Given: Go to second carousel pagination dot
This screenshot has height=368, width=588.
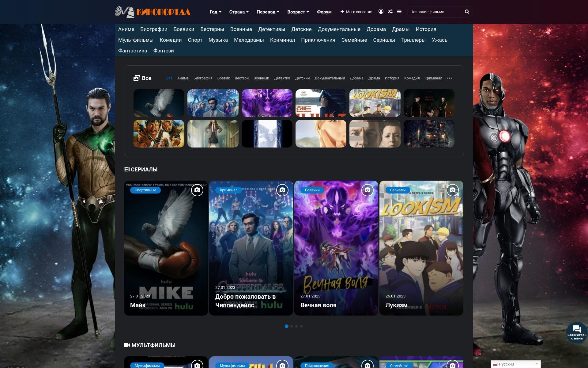Looking at the screenshot, I should click(292, 326).
